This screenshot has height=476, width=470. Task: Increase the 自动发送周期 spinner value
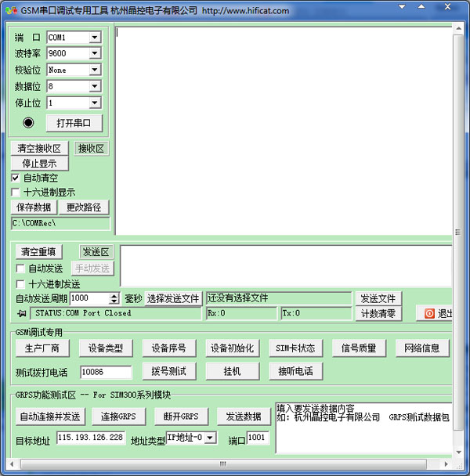(114, 296)
